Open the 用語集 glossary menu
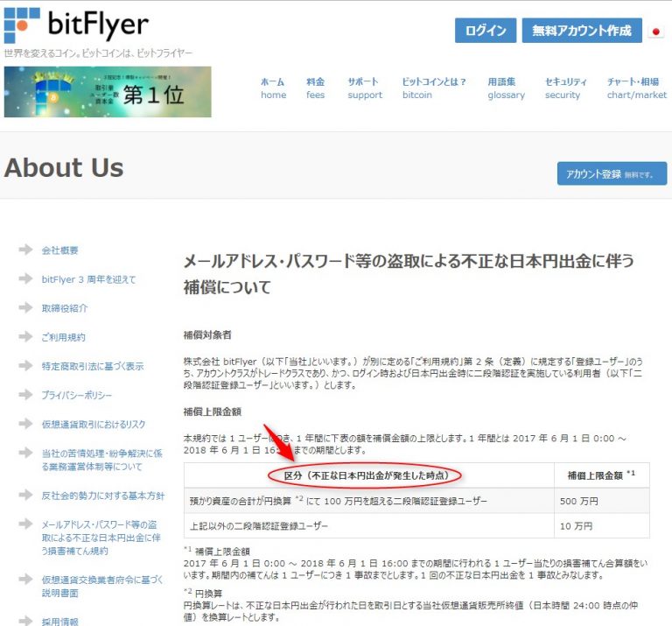 pos(506,88)
